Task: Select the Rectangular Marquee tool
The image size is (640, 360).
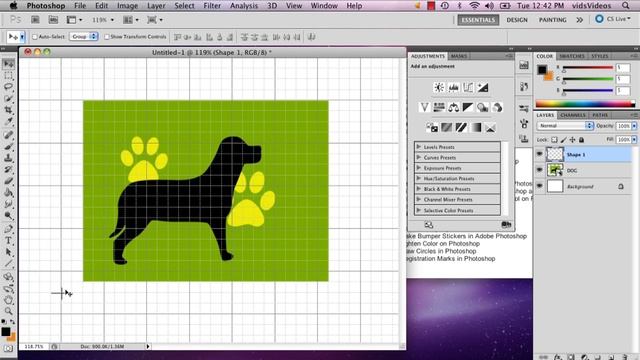Action: coord(9,76)
